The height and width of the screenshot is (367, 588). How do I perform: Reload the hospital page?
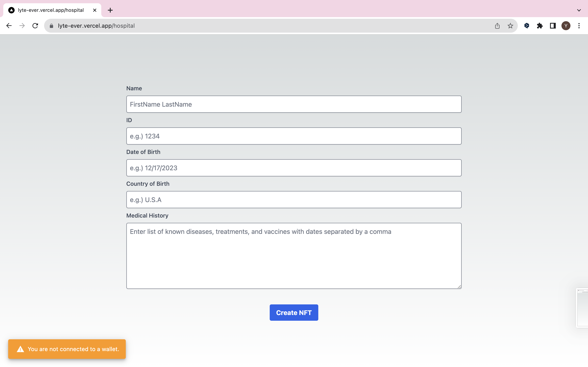coord(35,26)
